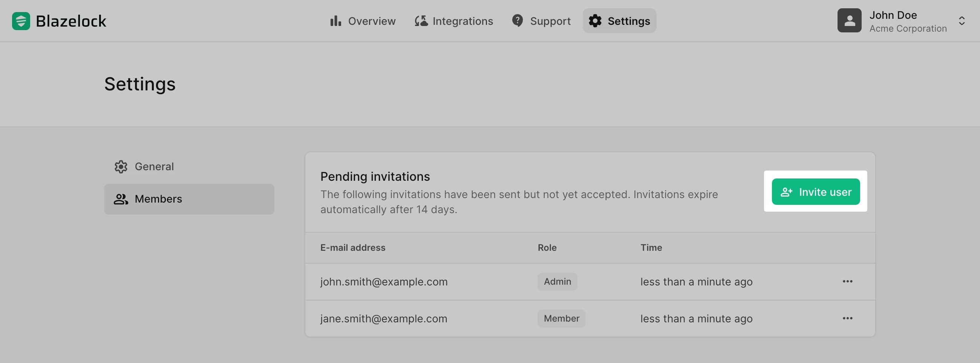Switch to the General settings tab
The image size is (980, 363).
(x=154, y=166)
